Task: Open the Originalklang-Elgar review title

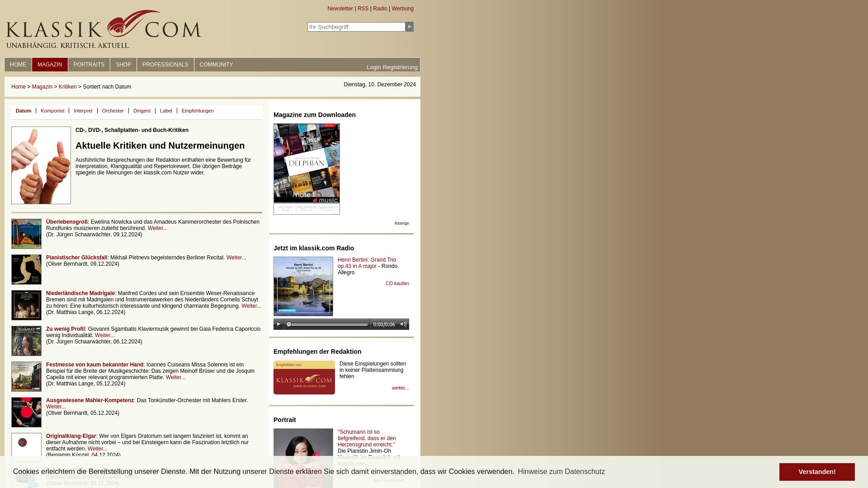Action: click(x=71, y=436)
